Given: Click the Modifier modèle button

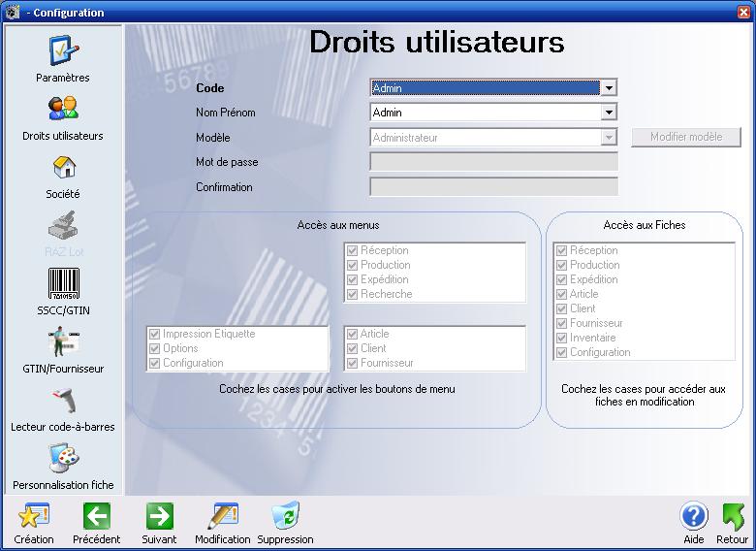Looking at the screenshot, I should pyautogui.click(x=686, y=137).
